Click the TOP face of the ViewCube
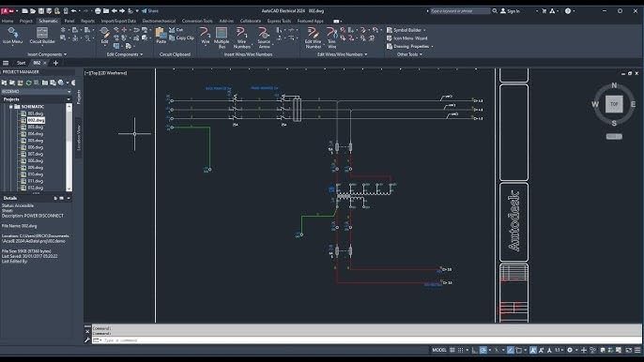Viewport: 644px width, 362px height. point(614,104)
